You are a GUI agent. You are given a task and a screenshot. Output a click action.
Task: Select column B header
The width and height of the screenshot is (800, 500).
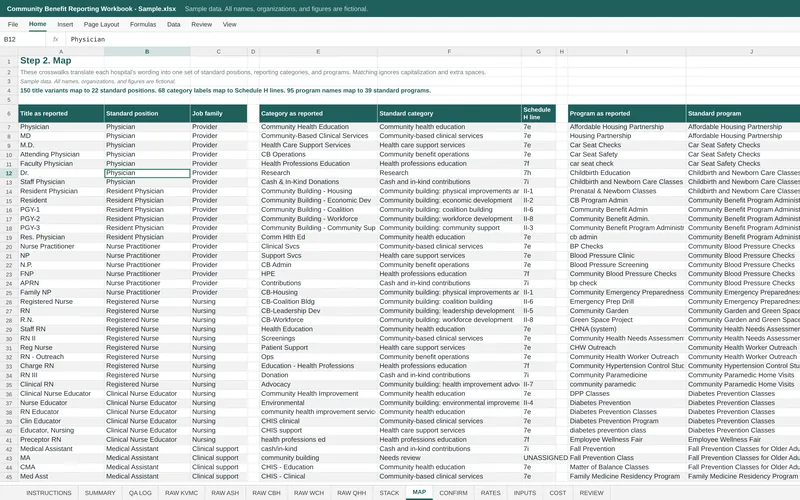(x=147, y=52)
